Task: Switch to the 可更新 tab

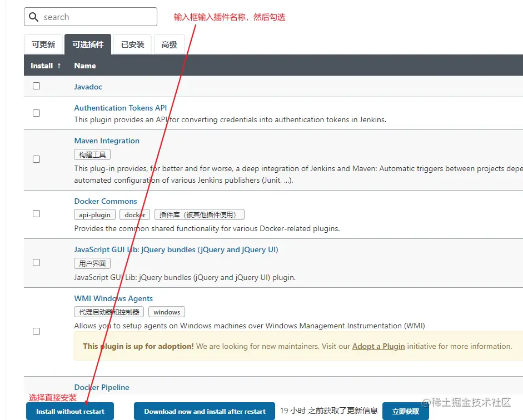Action: tap(43, 44)
